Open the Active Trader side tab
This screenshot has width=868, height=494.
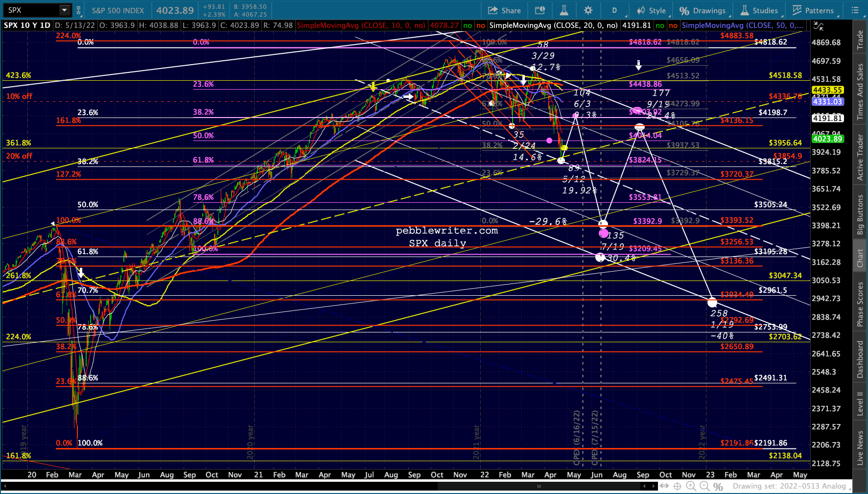(x=860, y=157)
